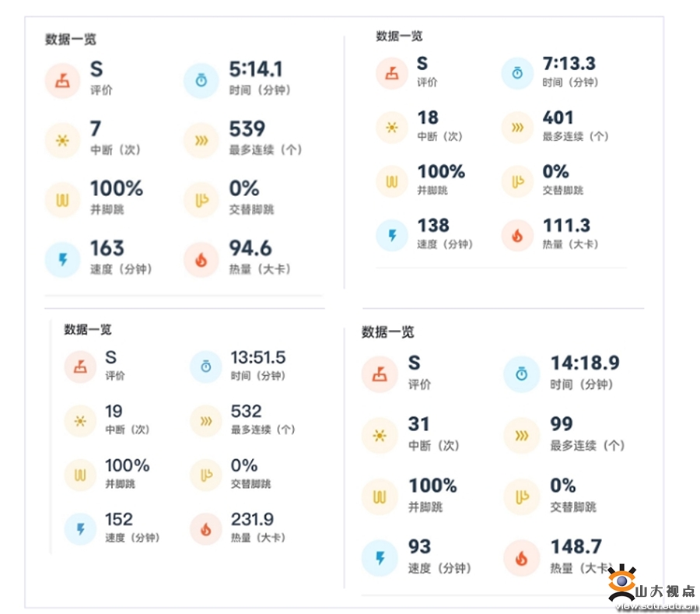Click the triple-chevron icon beside 539
Image resolution: width=700 pixels, height=614 pixels.
[x=201, y=140]
